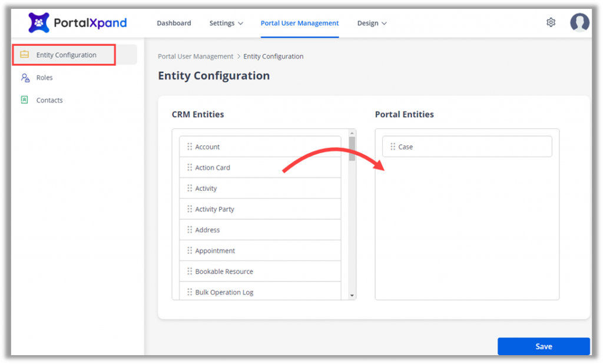
Task: Select the Case portal entity row
Action: [x=467, y=147]
